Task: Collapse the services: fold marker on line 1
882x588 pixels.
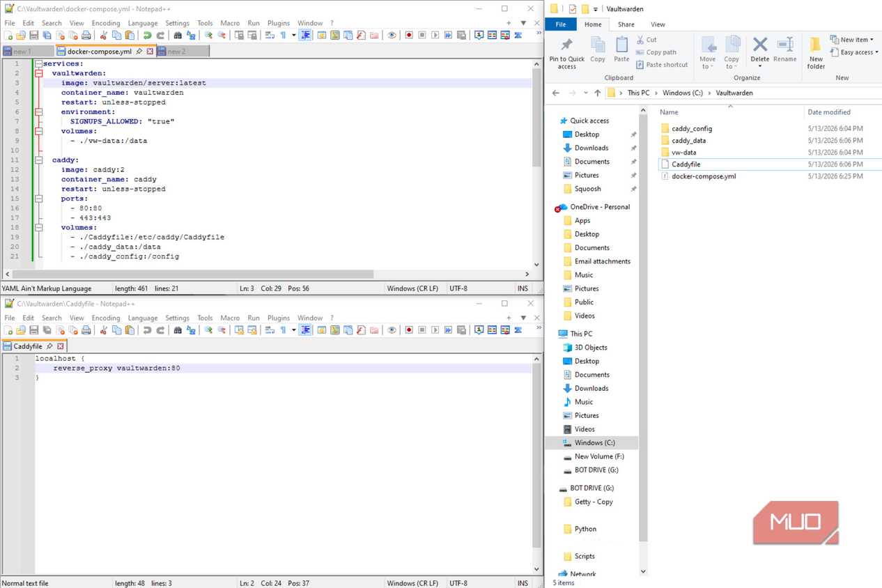Action: point(39,63)
